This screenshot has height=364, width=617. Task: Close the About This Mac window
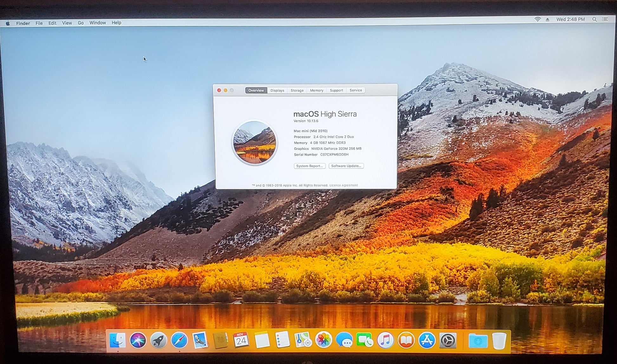[219, 90]
